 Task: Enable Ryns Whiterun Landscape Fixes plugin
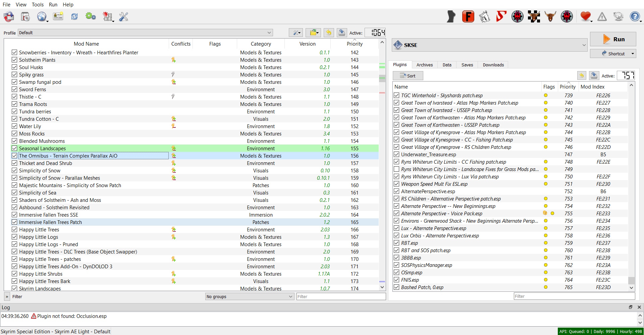(396, 169)
